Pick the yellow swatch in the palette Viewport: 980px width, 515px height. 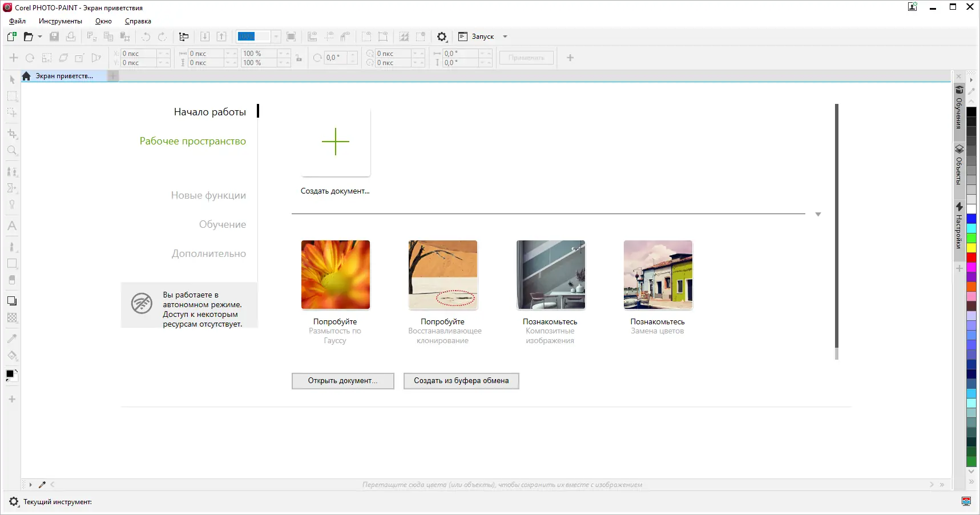click(x=971, y=248)
